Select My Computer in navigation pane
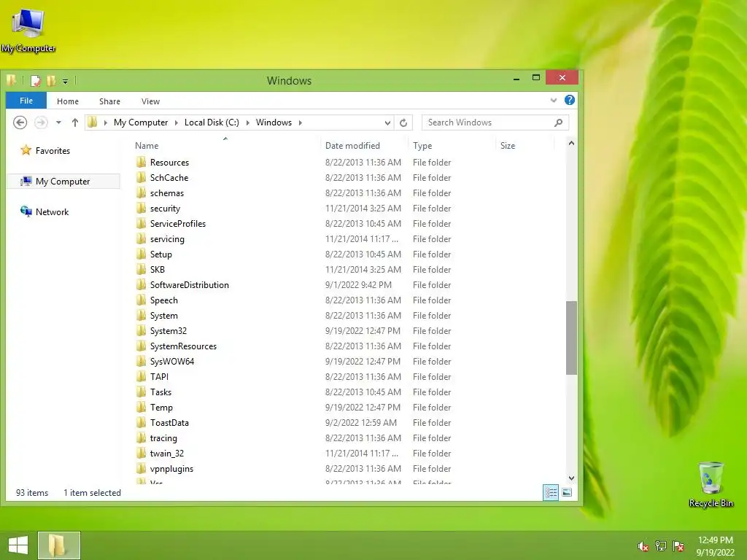Screen dimensions: 747x560 (63, 182)
